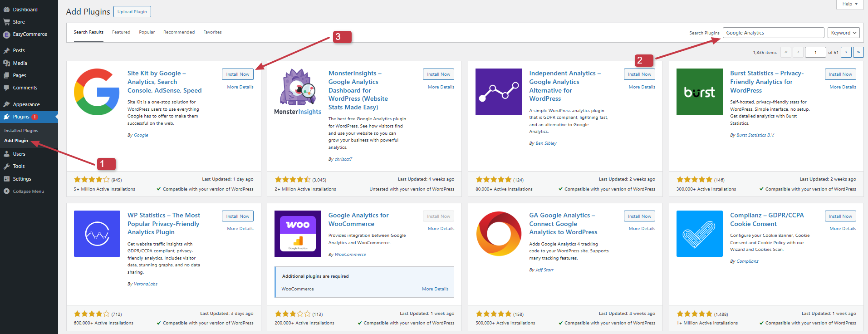Viewport: 868px width, 334px height.
Task: Open More Details for MonsterInsights
Action: pyautogui.click(x=441, y=87)
